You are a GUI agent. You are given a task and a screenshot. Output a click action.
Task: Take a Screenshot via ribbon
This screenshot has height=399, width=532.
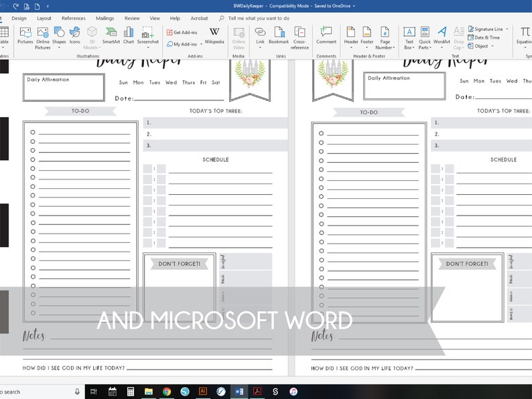click(147, 37)
